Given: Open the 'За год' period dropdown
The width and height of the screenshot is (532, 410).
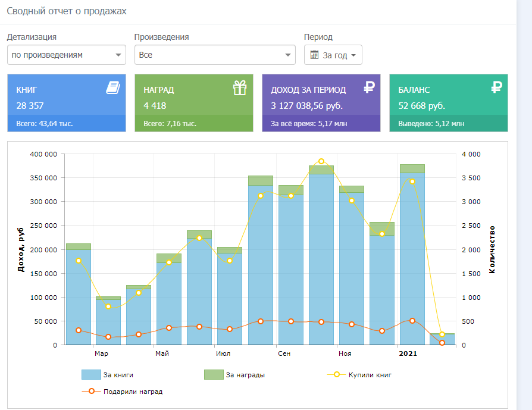Looking at the screenshot, I should tap(333, 55).
